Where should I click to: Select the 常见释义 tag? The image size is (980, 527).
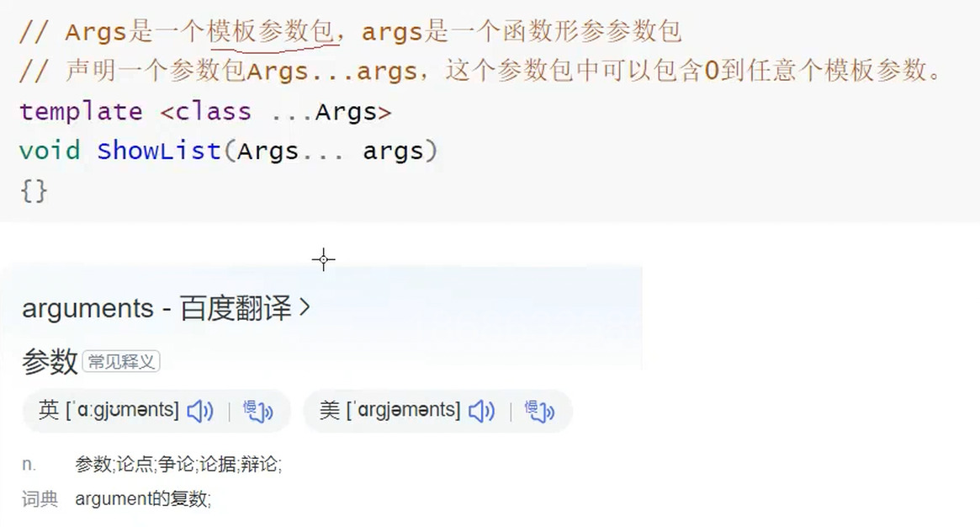point(121,361)
